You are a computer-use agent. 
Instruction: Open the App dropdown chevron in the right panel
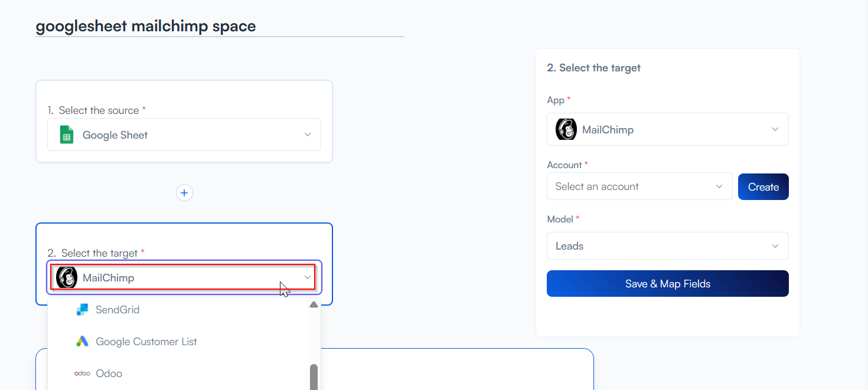click(x=775, y=129)
